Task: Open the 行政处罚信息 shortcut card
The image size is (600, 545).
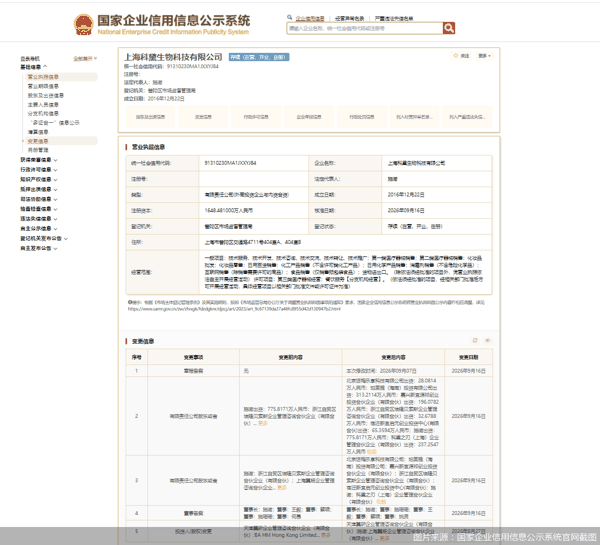Action: tap(362, 117)
